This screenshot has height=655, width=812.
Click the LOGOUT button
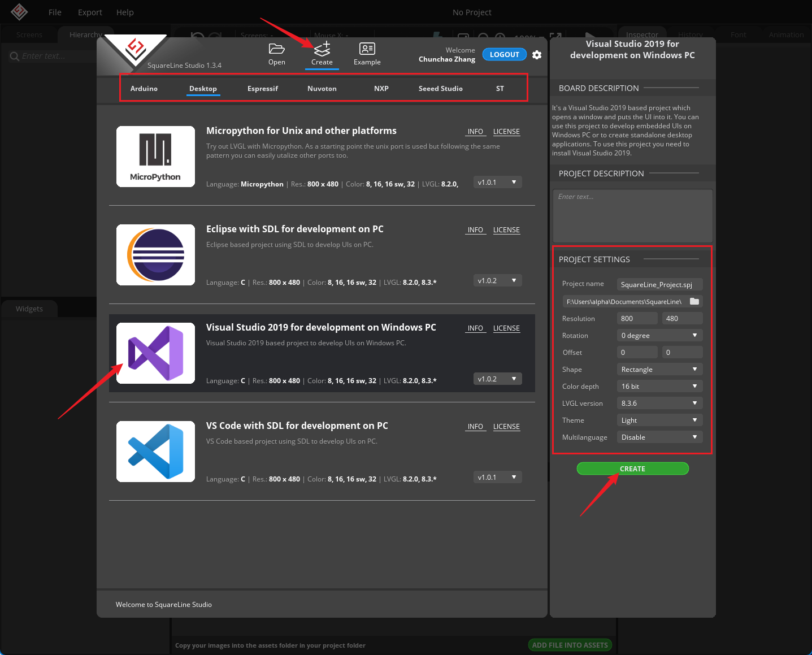point(504,54)
